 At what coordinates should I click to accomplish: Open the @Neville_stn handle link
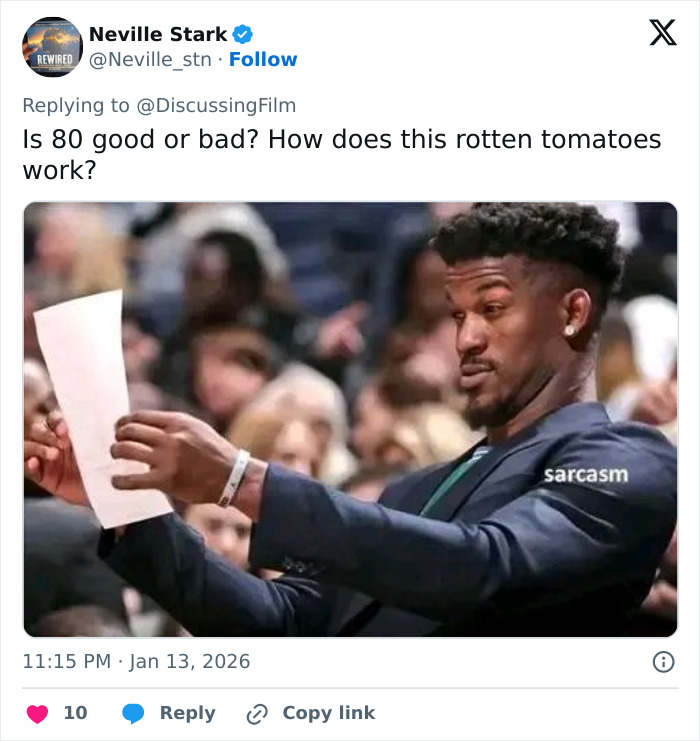pos(150,60)
